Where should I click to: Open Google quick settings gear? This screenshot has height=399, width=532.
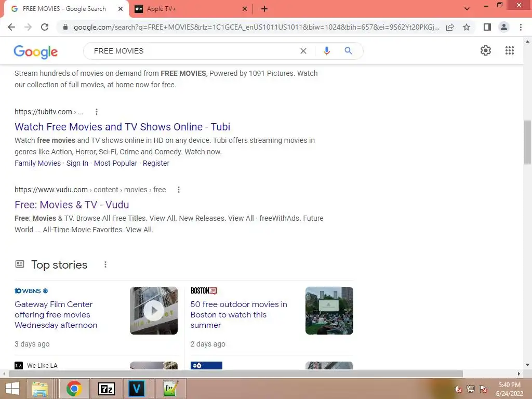[486, 50]
